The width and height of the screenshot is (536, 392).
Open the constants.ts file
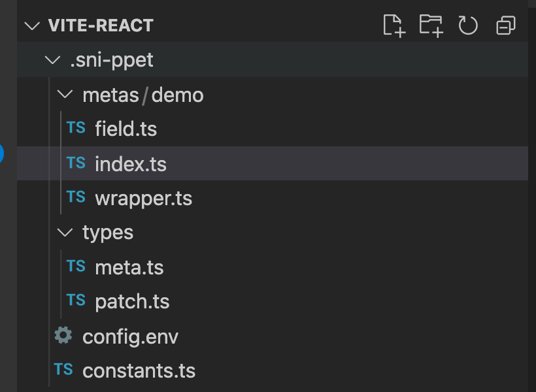click(273, 371)
